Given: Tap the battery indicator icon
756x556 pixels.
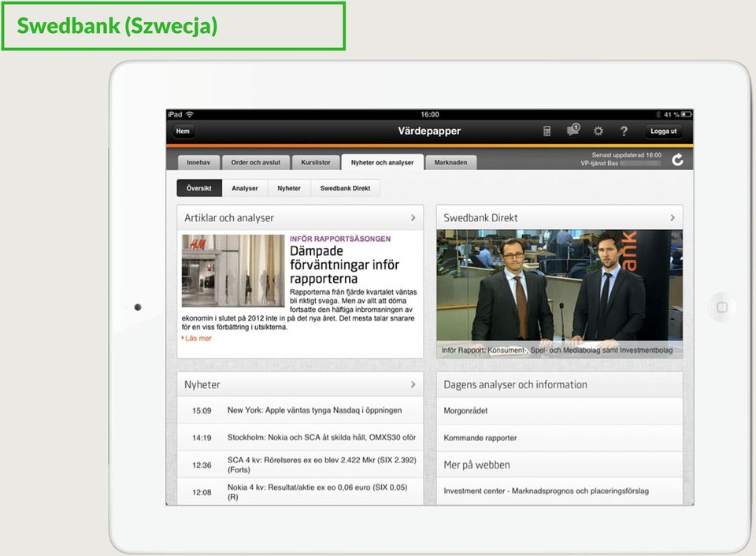Looking at the screenshot, I should (687, 114).
